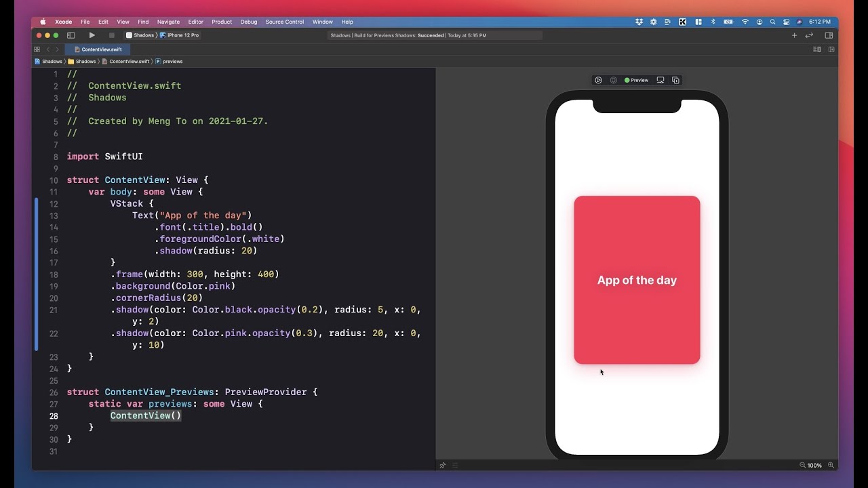Open the Library with the plus icon

794,35
